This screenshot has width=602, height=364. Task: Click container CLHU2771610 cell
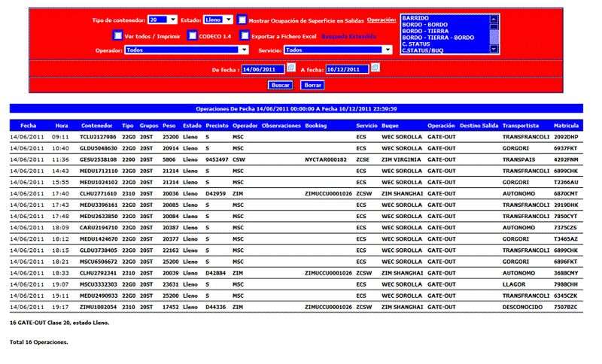point(99,194)
